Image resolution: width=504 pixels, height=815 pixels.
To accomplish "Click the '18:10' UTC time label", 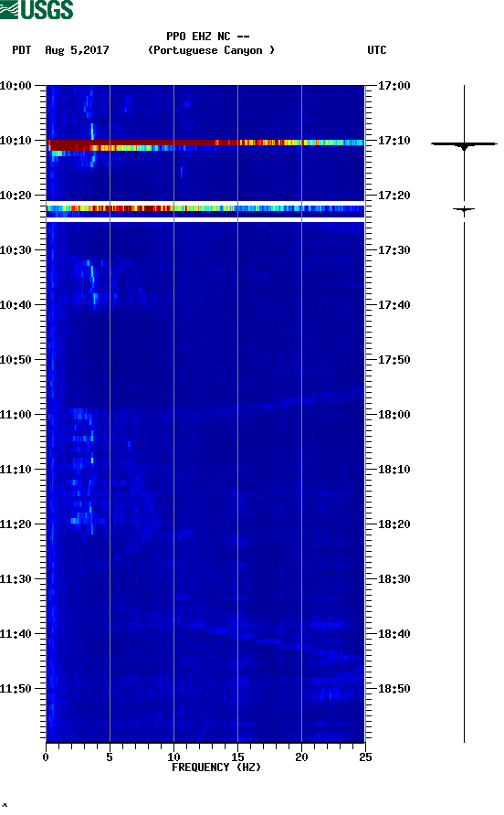I will 394,470.
